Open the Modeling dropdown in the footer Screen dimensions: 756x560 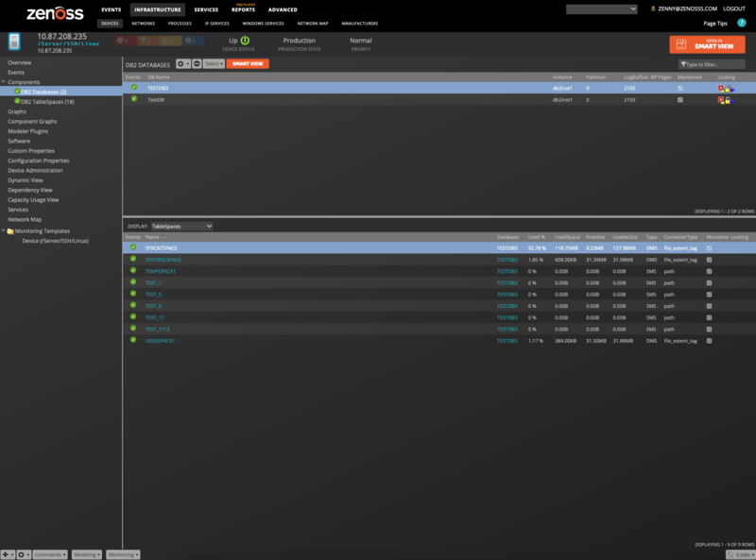click(87, 554)
